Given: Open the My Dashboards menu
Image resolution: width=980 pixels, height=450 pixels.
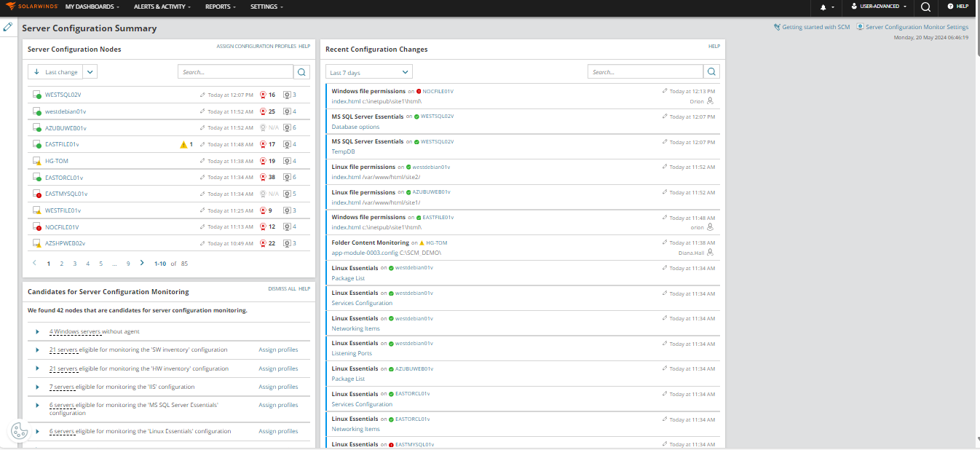Looking at the screenshot, I should 92,7.
